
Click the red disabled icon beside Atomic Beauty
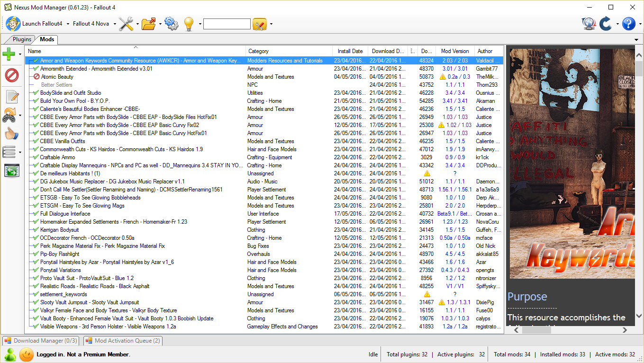coord(36,77)
